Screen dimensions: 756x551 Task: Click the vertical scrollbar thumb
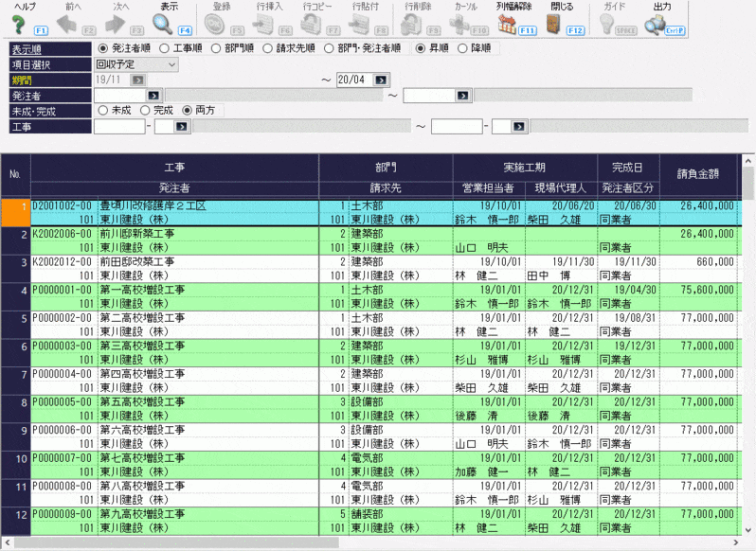click(x=748, y=183)
